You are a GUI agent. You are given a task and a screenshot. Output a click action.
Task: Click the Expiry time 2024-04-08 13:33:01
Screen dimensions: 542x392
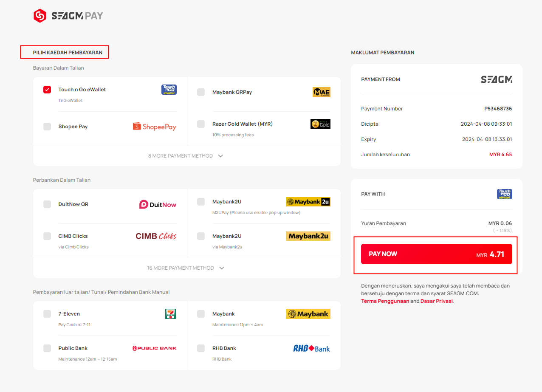click(x=487, y=139)
